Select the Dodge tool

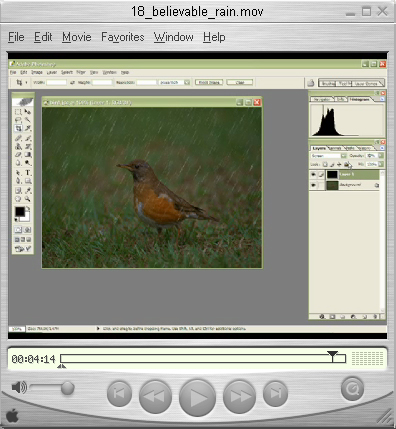pyautogui.click(x=28, y=163)
